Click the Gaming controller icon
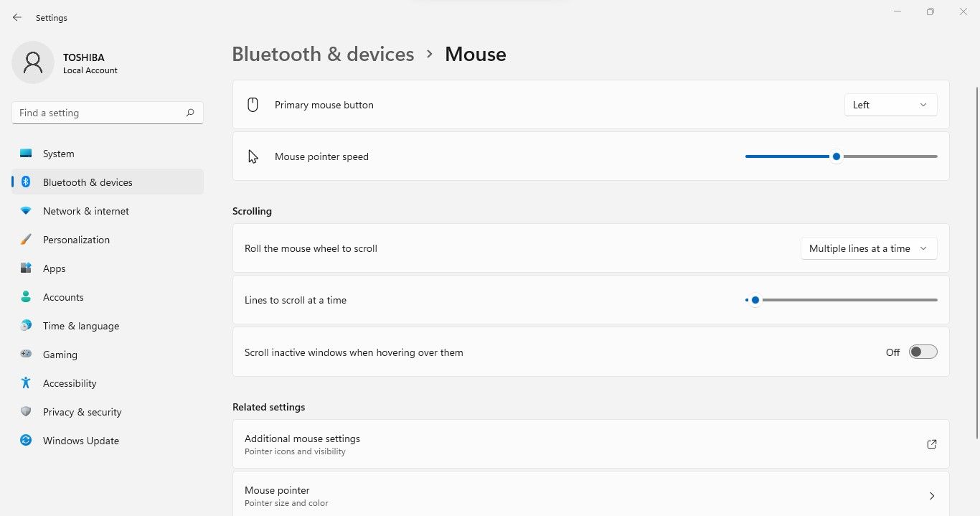Image resolution: width=980 pixels, height=516 pixels. [x=26, y=354]
